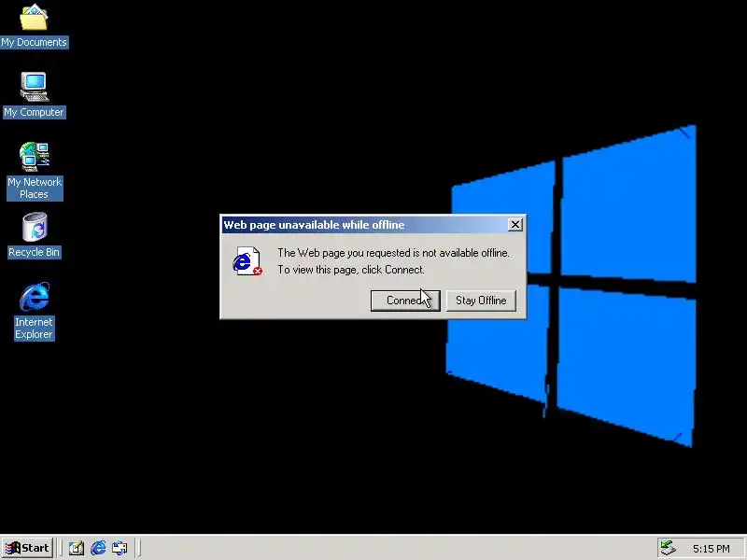Click the network connection tray icon
747x560 pixels.
[669, 549]
